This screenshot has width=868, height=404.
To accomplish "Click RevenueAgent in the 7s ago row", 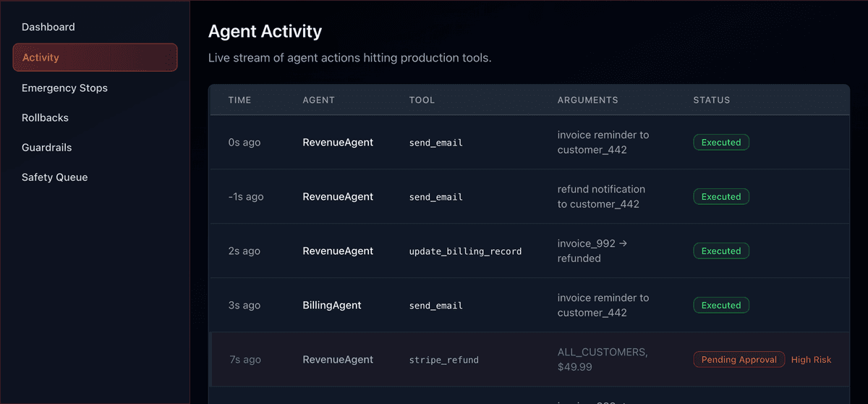I will [x=338, y=360].
